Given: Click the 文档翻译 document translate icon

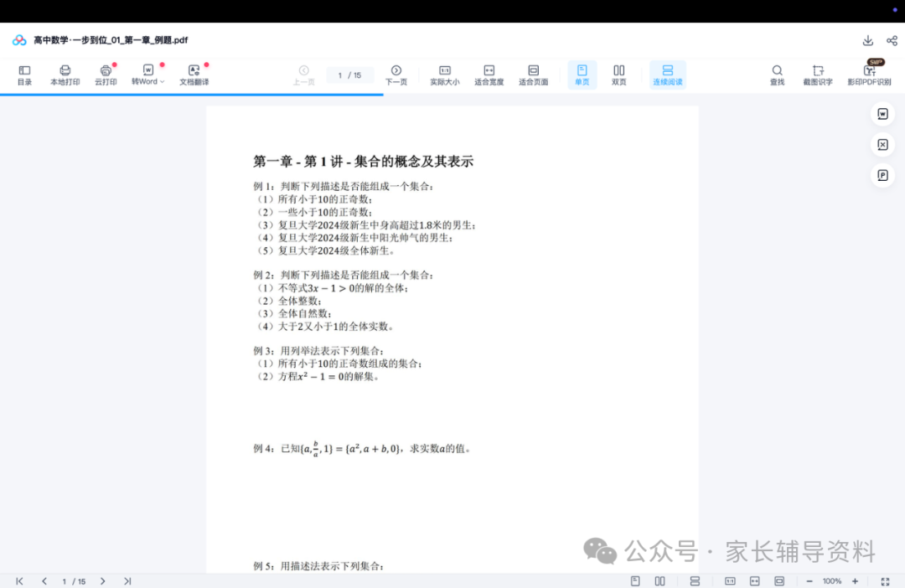Looking at the screenshot, I should (x=194, y=75).
